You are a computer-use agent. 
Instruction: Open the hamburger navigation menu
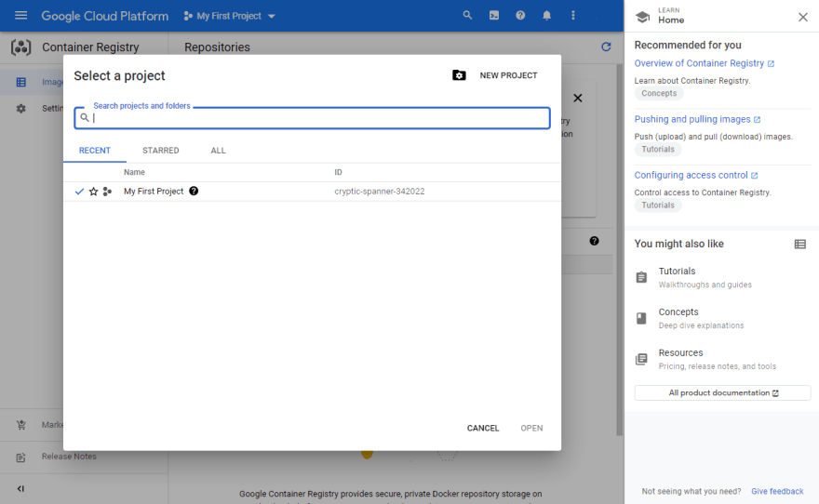click(x=20, y=15)
